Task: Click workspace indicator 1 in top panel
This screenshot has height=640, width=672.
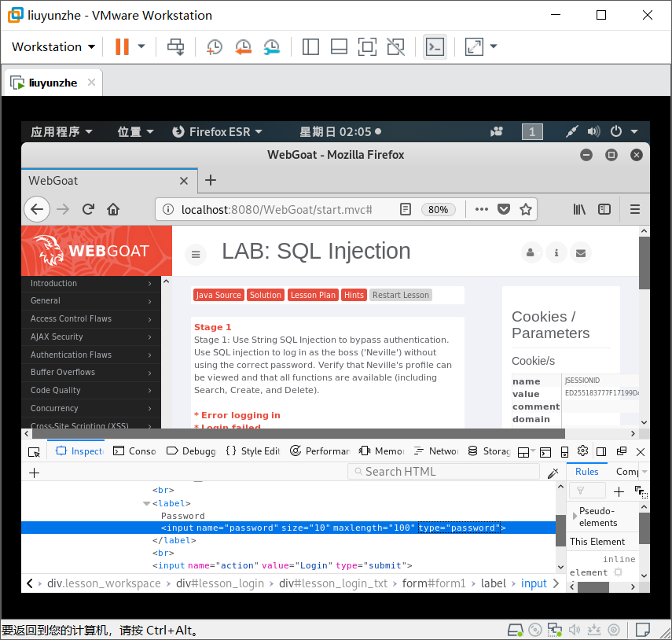Action: 532,131
